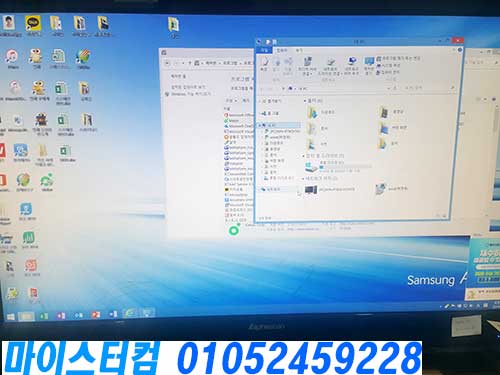
Task: Click the Local Disk C capacity usage bar
Action: click(x=345, y=166)
